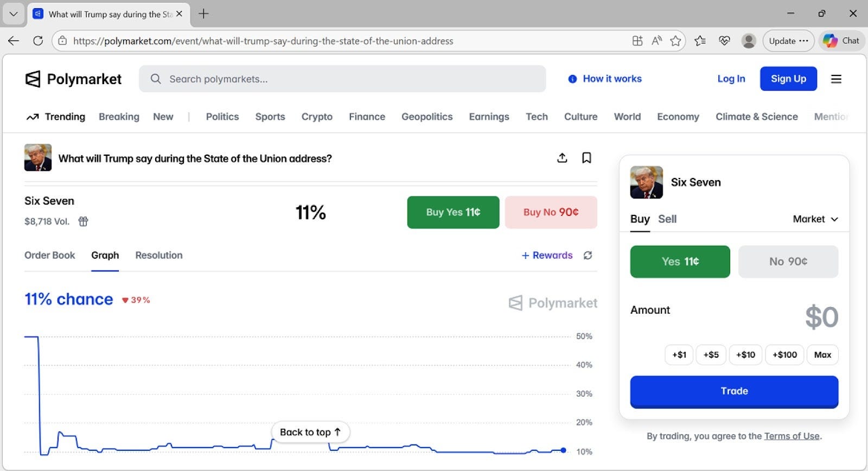
Task: Select the No 90¢ outcome
Action: tap(788, 262)
